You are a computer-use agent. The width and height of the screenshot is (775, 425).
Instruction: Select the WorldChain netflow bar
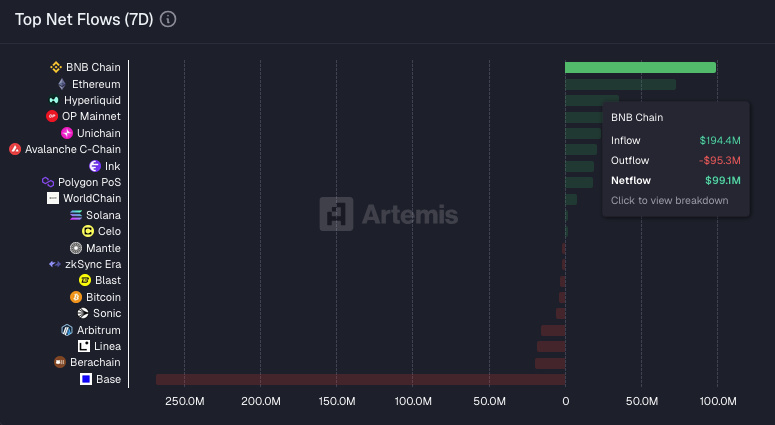click(x=571, y=199)
